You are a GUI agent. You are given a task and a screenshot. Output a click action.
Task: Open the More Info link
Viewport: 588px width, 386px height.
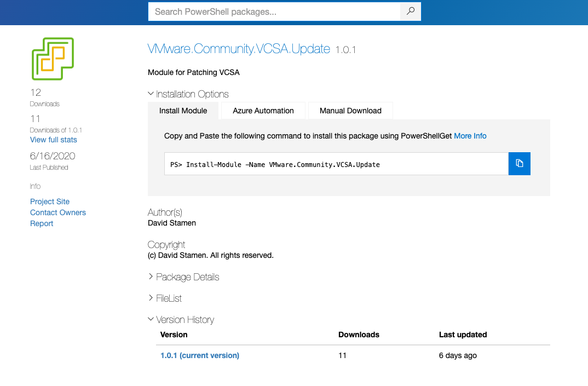(470, 136)
